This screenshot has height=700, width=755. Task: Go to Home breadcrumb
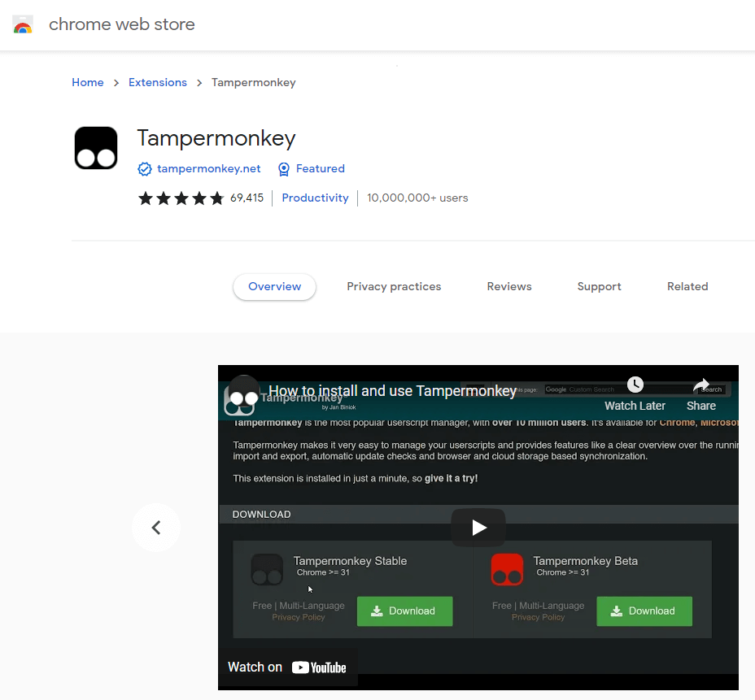point(88,82)
